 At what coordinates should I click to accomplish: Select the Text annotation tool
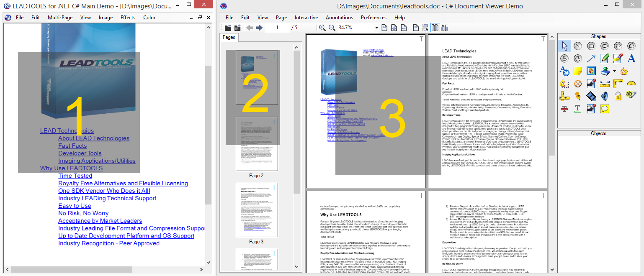(x=631, y=59)
